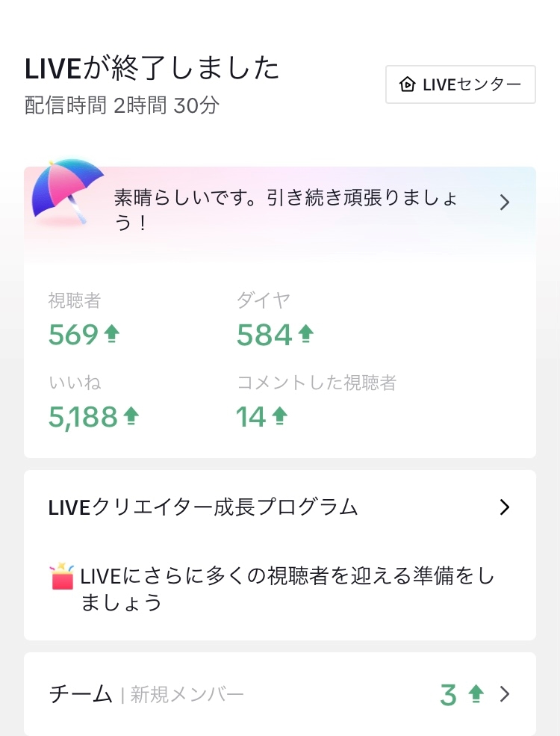
Task: Expand the チーム new members chevron
Action: point(505,694)
